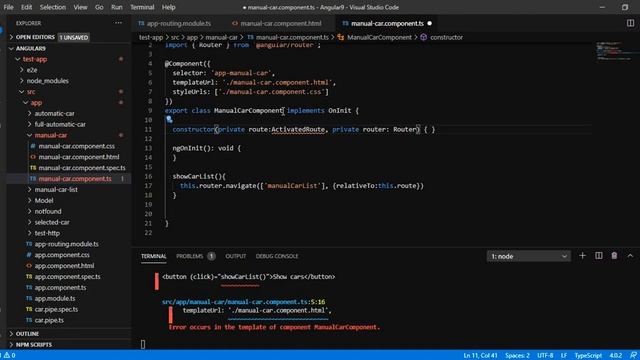Collapse the src folder
640x360 pixels.
click(x=31, y=92)
